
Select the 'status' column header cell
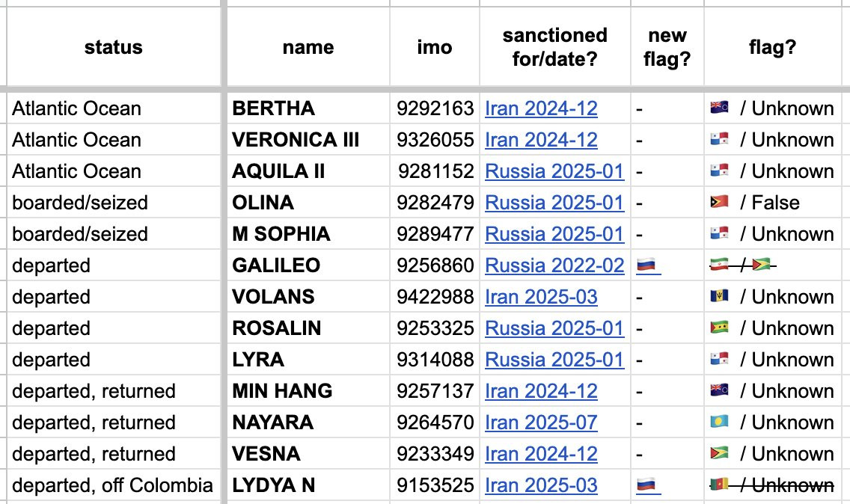[x=113, y=47]
